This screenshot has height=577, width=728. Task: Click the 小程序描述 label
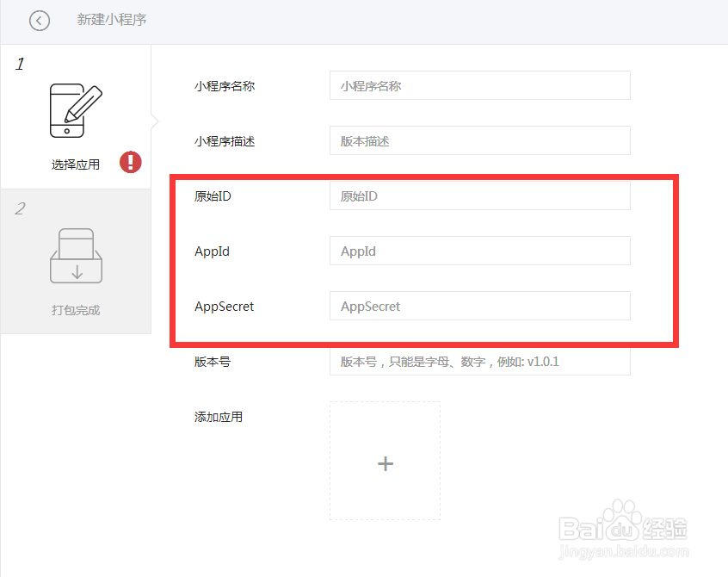(x=225, y=141)
